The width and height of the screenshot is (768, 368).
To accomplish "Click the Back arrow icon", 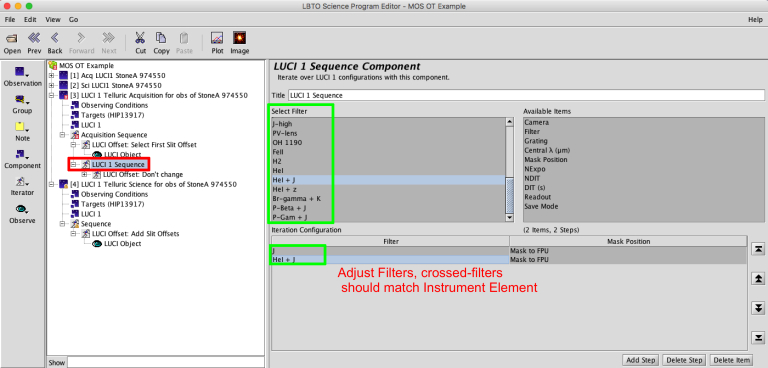I will point(55,38).
